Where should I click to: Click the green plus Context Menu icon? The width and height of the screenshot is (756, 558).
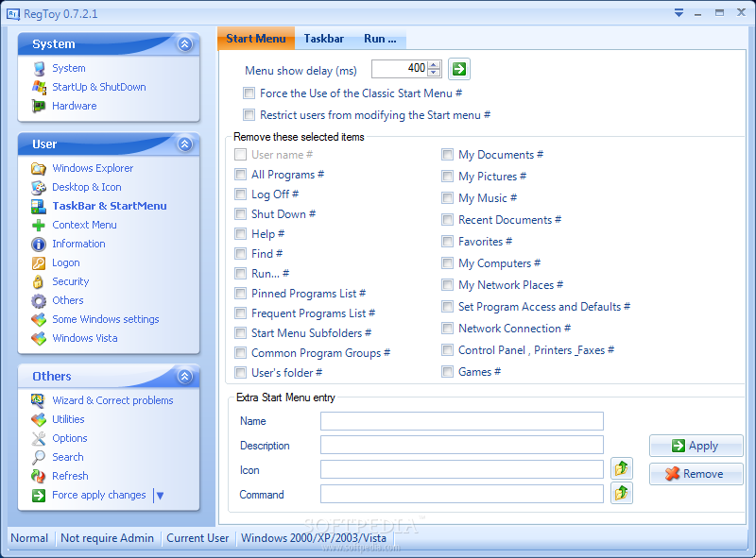[x=39, y=225]
